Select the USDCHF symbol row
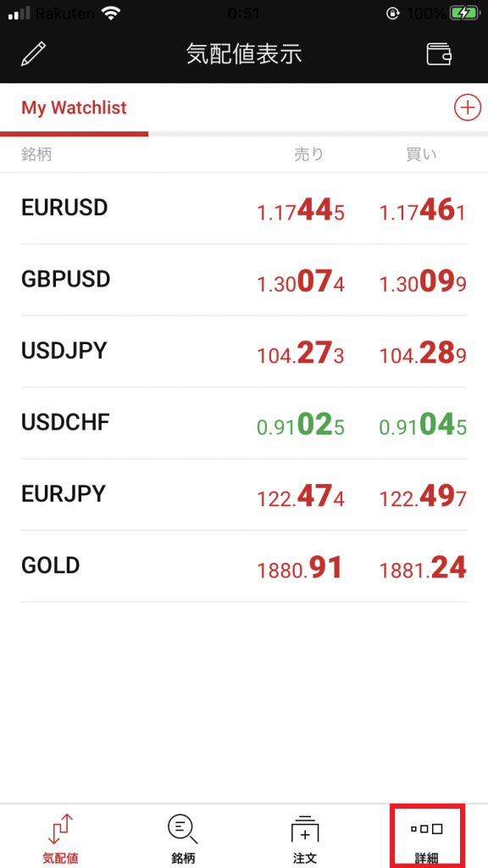 coord(244,424)
